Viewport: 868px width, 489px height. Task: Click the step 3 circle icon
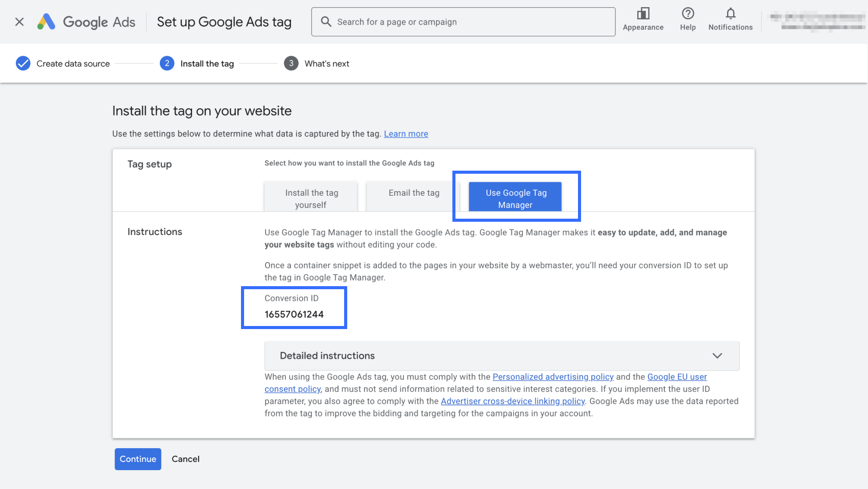pos(291,63)
